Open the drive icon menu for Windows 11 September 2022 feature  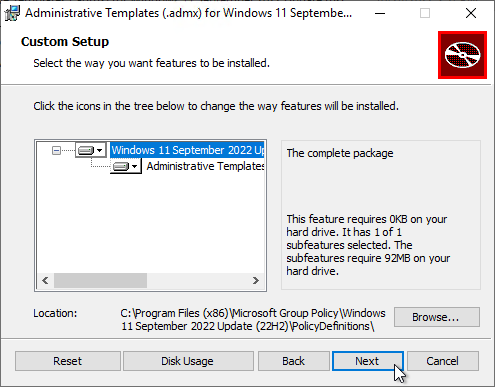(91, 150)
